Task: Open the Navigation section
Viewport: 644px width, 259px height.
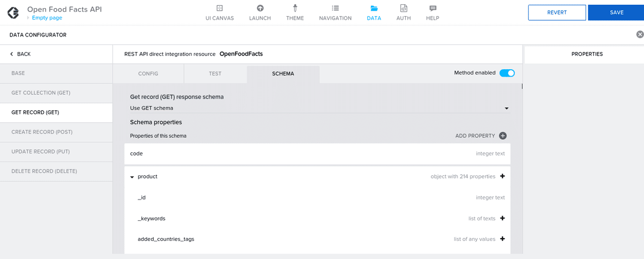Action: [x=335, y=13]
